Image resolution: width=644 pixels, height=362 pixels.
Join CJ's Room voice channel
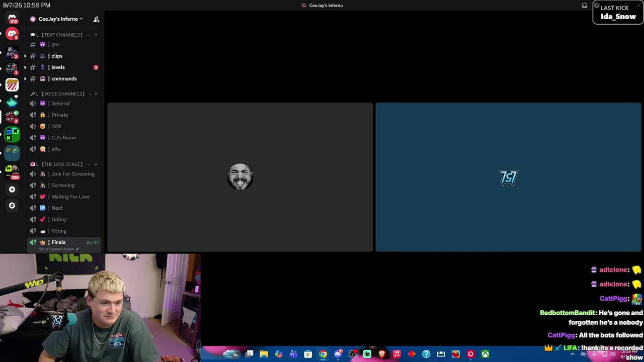[x=64, y=138]
